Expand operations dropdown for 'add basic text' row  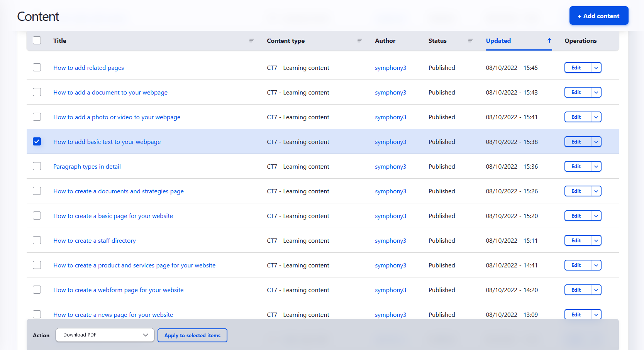[596, 142]
